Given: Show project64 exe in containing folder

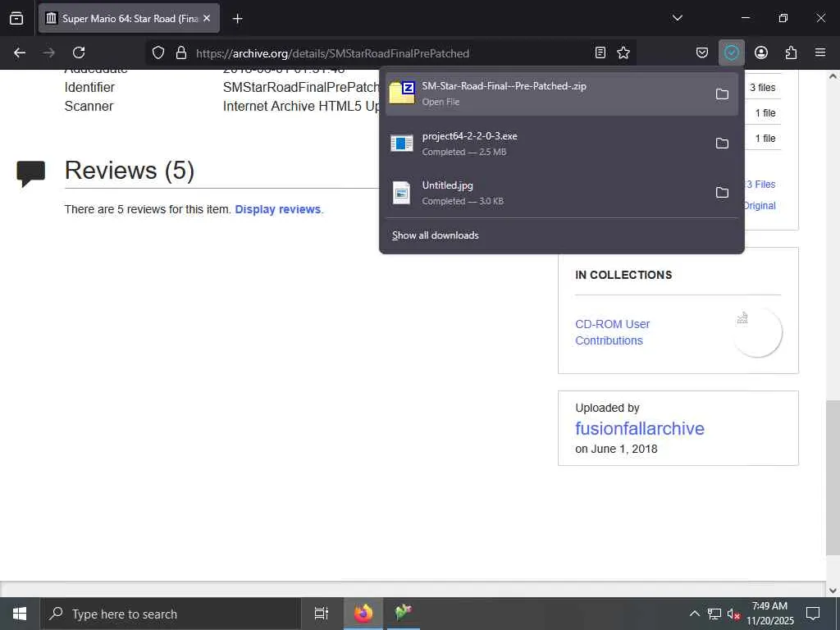Looking at the screenshot, I should pyautogui.click(x=722, y=143).
